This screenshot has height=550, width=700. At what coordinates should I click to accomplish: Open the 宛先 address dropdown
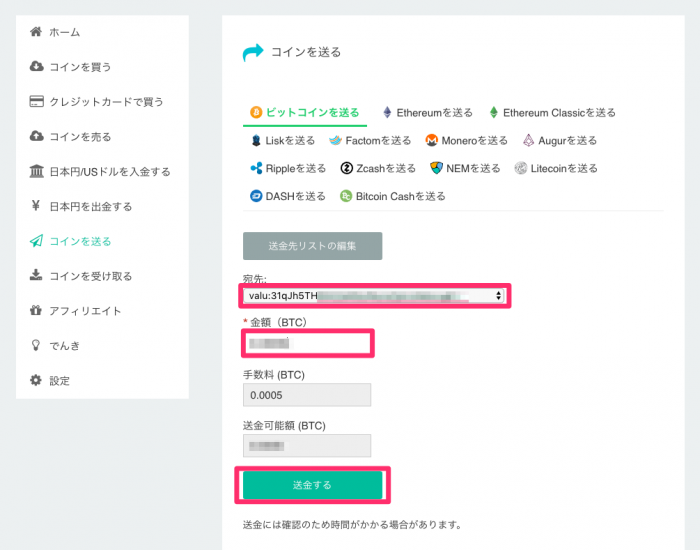coord(374,296)
